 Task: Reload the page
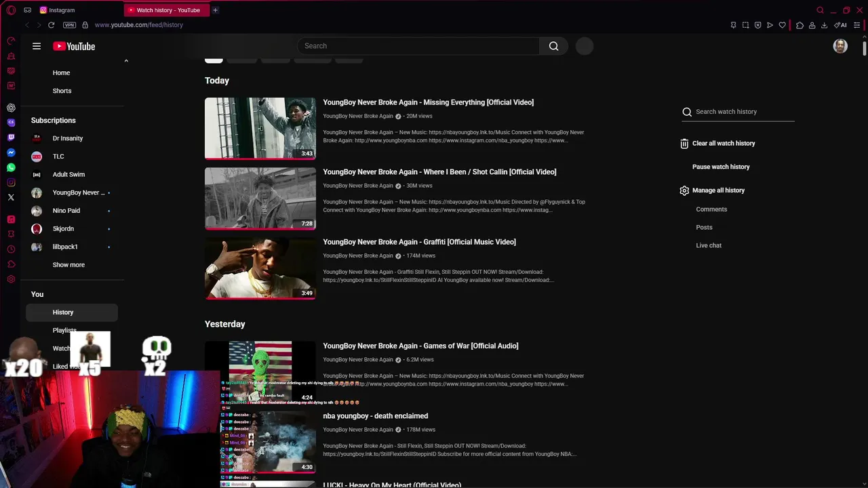pos(51,25)
